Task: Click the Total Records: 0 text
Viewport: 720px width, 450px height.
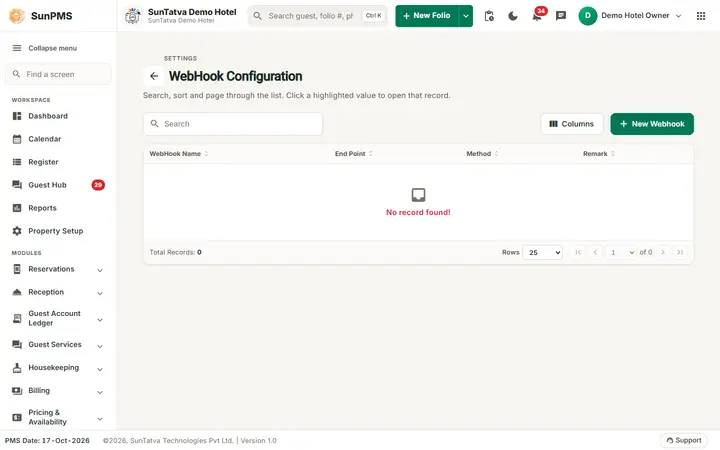Action: pos(175,252)
